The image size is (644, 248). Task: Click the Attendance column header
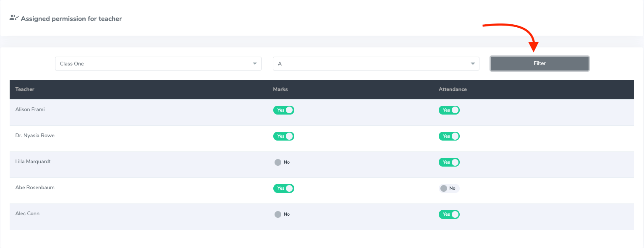coord(453,89)
